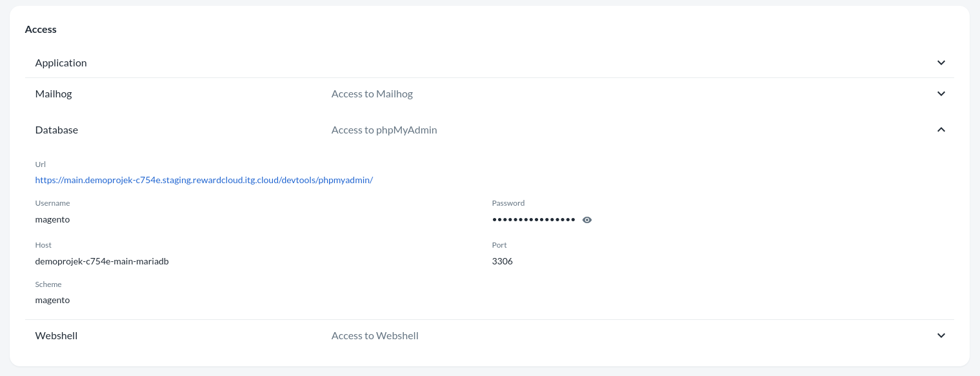980x376 pixels.
Task: Select the Username value magento
Action: pos(52,219)
